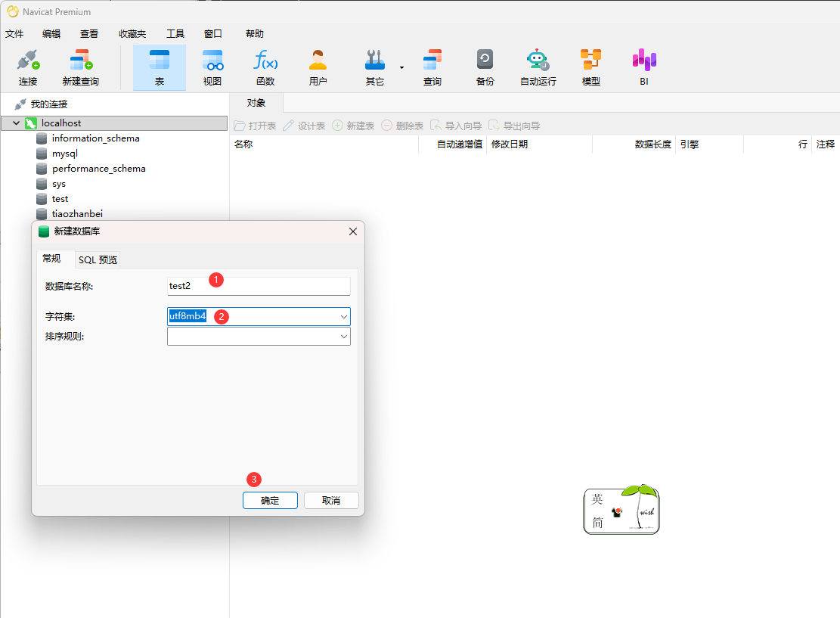
Task: Open the 用户 (User) toolbar icon
Action: pyautogui.click(x=318, y=67)
